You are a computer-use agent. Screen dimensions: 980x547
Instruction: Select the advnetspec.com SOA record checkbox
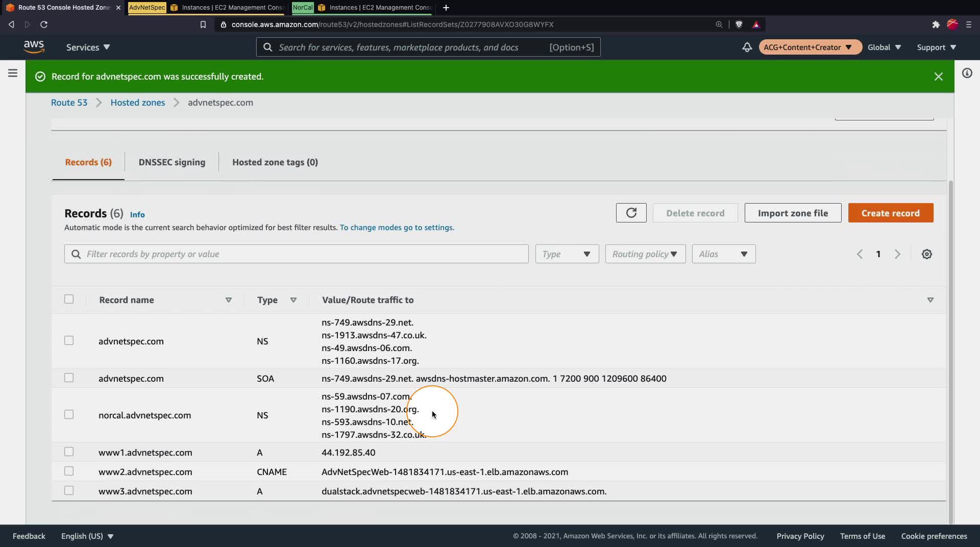(69, 378)
